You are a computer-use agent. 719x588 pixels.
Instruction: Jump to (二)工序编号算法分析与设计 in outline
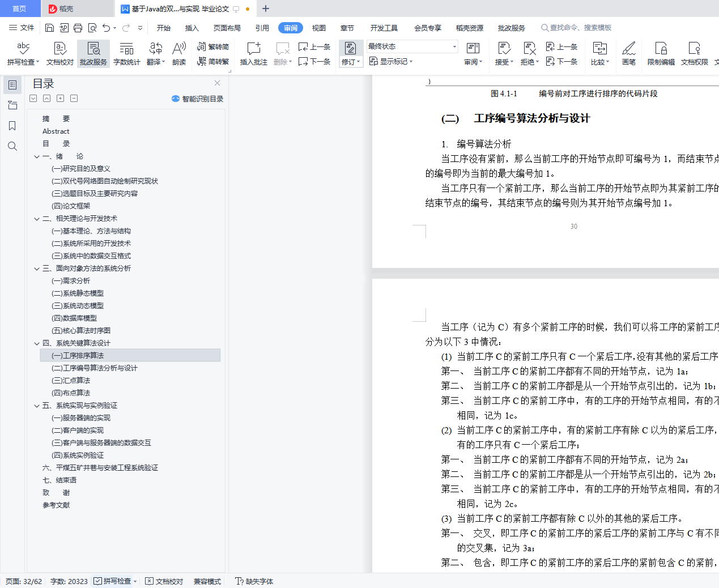coord(95,368)
